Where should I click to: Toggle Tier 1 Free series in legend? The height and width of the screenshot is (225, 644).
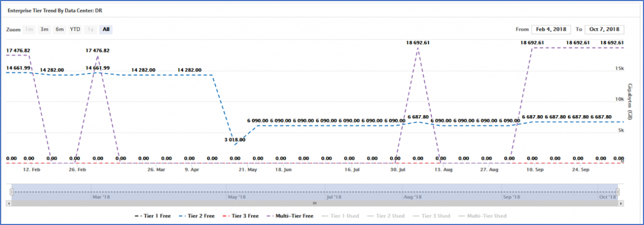[154, 216]
